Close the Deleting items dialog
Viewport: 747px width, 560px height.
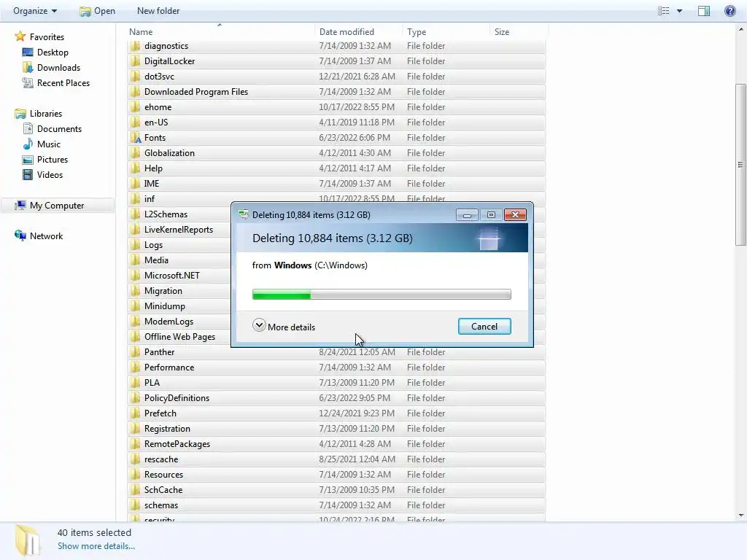(x=515, y=215)
